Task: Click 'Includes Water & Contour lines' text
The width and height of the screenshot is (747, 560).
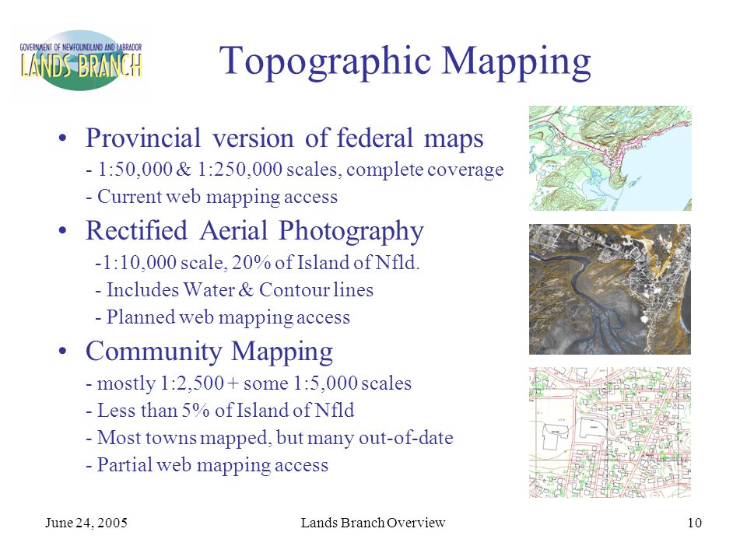Action: (x=234, y=290)
